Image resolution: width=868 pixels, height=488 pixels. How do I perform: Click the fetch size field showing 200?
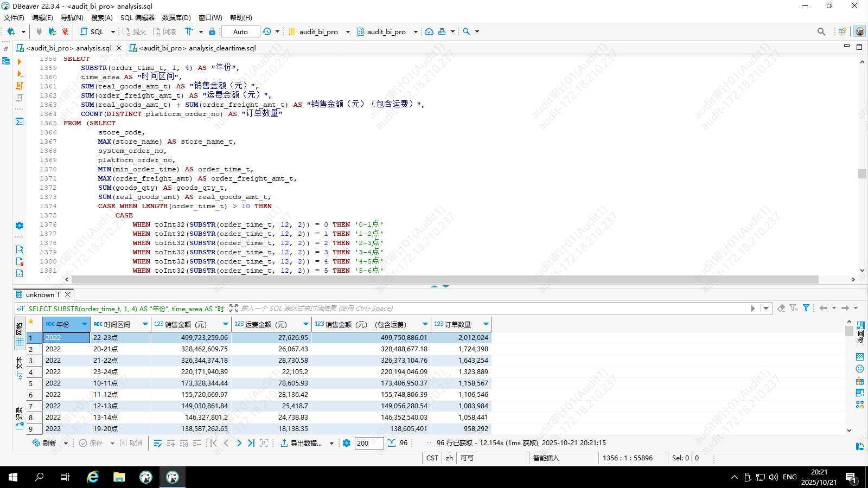[369, 443]
